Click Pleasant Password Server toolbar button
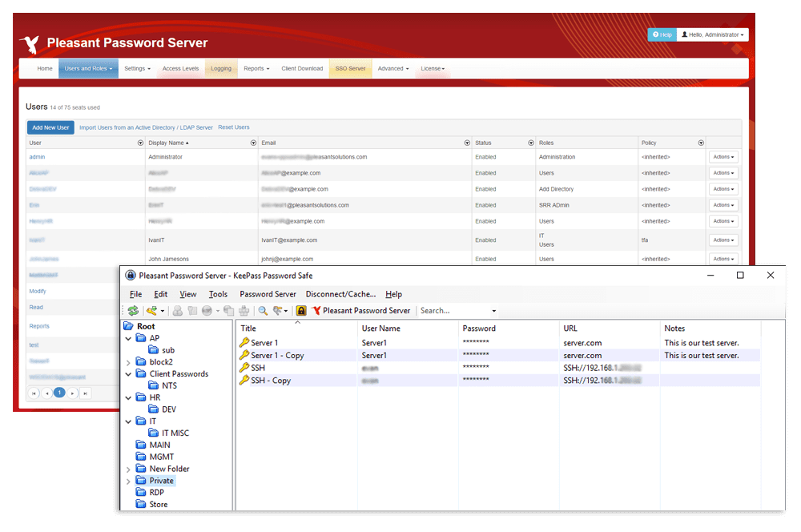This screenshot has height=532, width=801. pyautogui.click(x=361, y=311)
